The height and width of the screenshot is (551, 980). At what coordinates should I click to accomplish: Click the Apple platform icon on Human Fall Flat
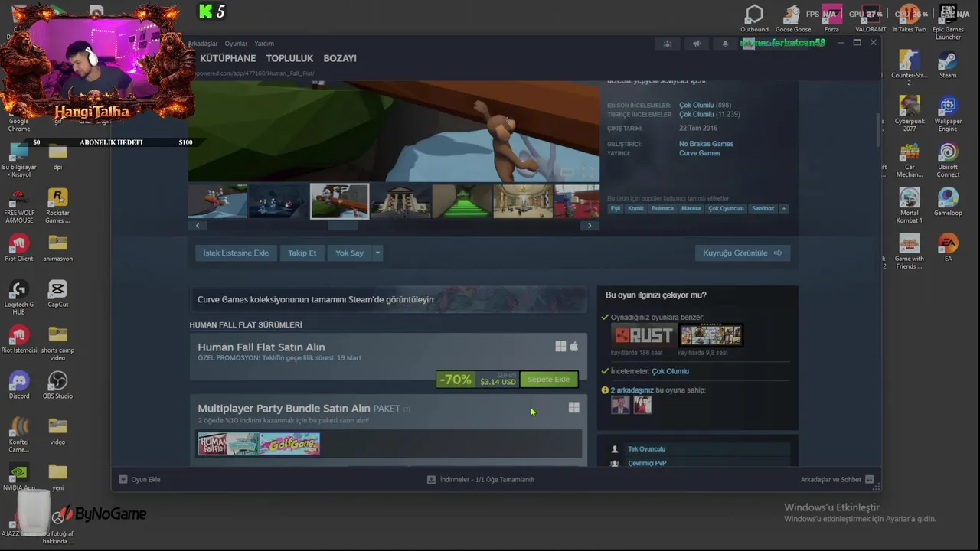(x=573, y=347)
